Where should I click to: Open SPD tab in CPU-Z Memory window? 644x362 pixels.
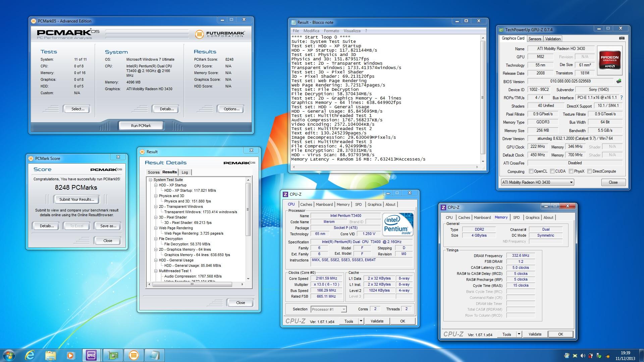516,218
